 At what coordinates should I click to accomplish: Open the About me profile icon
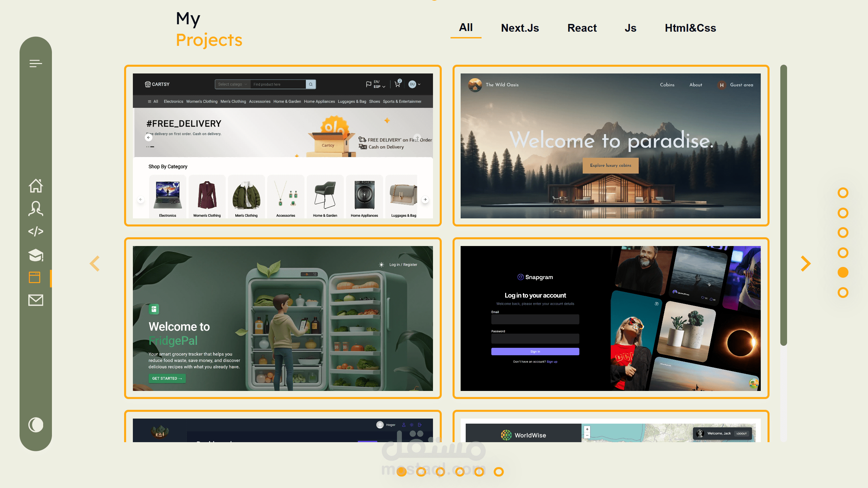[35, 209]
